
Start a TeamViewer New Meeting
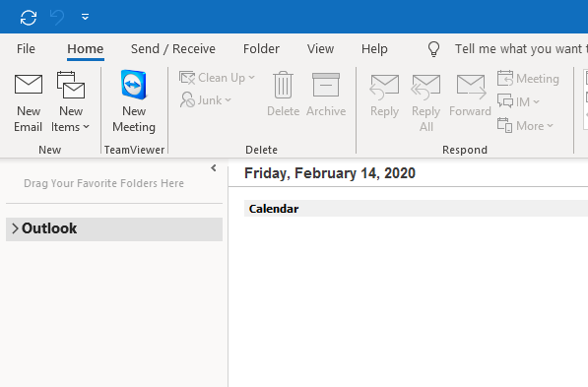point(134,101)
